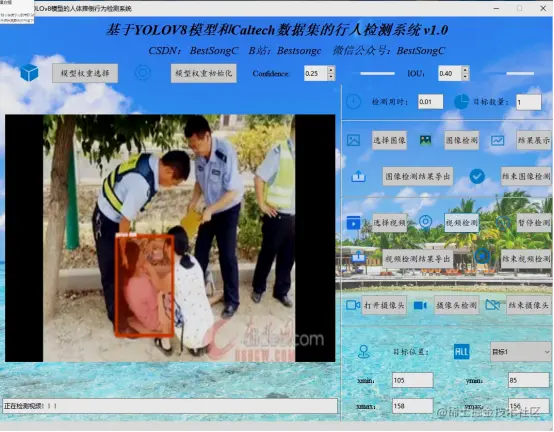Click the 结束摄像头 button

point(529,305)
